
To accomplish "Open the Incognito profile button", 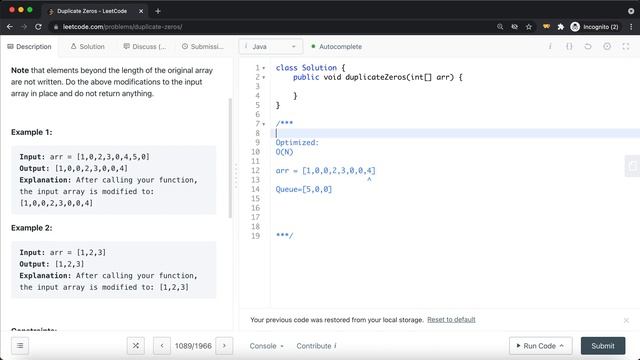I will 595,27.
